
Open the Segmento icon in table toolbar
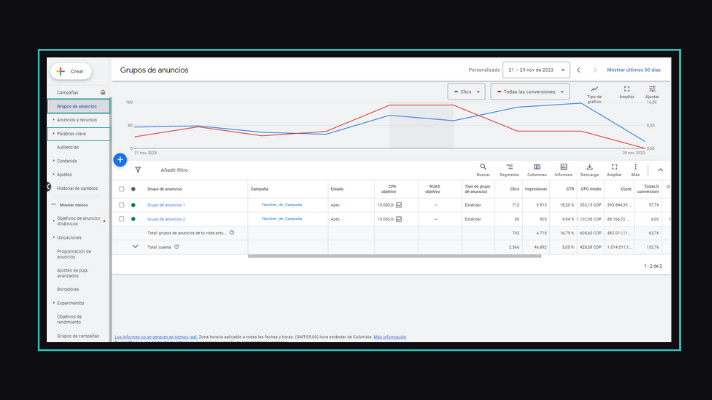[x=509, y=167]
